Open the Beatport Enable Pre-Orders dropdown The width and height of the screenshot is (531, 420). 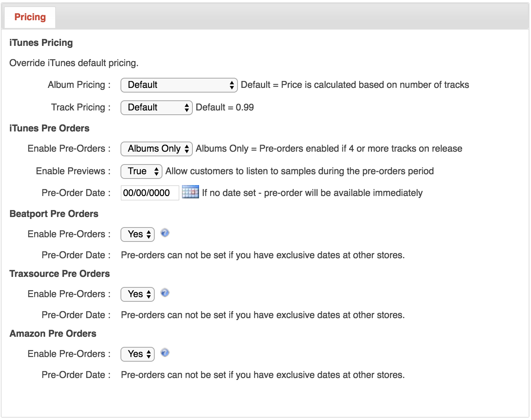[x=138, y=234]
